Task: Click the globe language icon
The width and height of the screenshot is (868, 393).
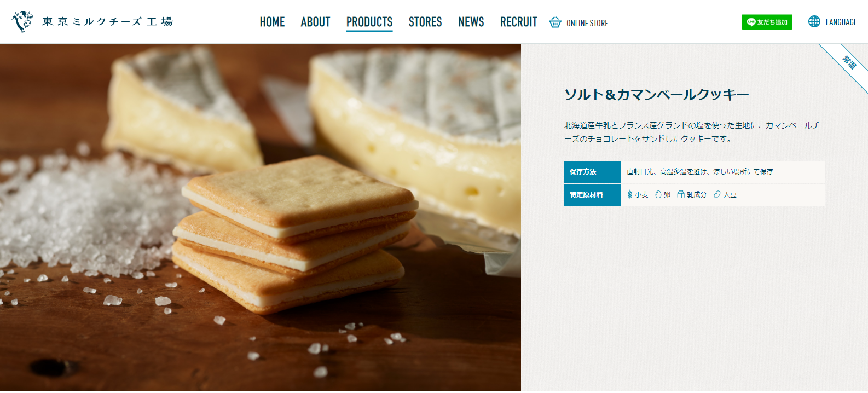Action: pyautogui.click(x=814, y=21)
